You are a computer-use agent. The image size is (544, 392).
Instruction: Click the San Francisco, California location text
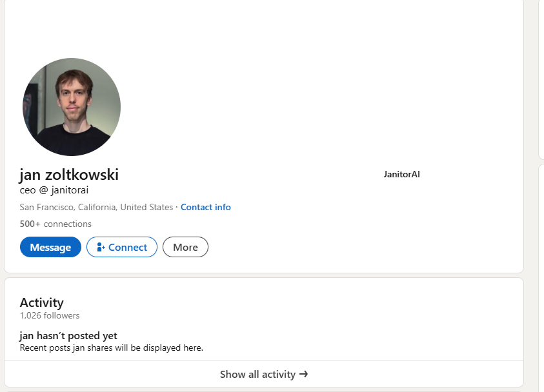click(96, 207)
